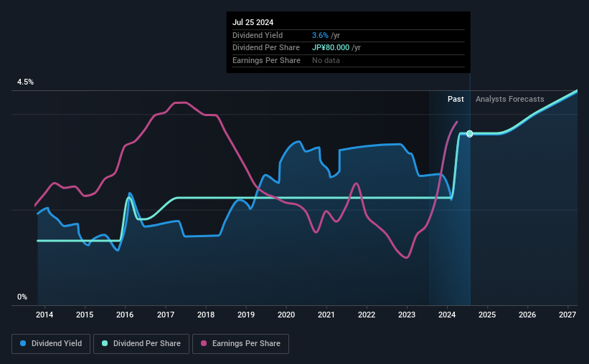The image size is (589, 364).
Task: Click the 2021 x-axis label
Action: click(x=326, y=315)
